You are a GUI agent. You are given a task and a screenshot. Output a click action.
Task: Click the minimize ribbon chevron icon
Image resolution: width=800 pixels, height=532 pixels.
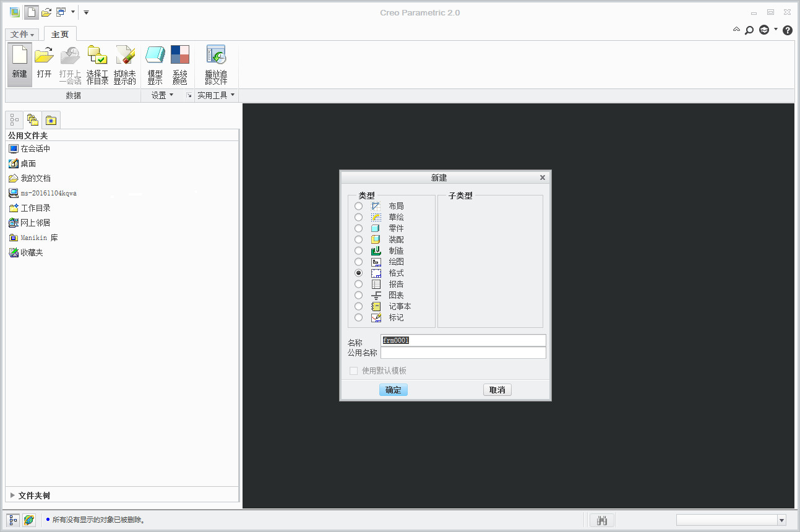coord(736,29)
